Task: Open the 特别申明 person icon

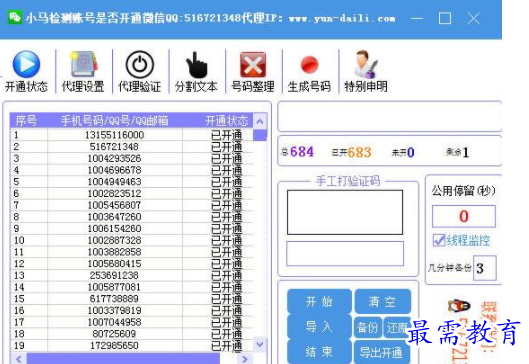Action: pos(365,64)
